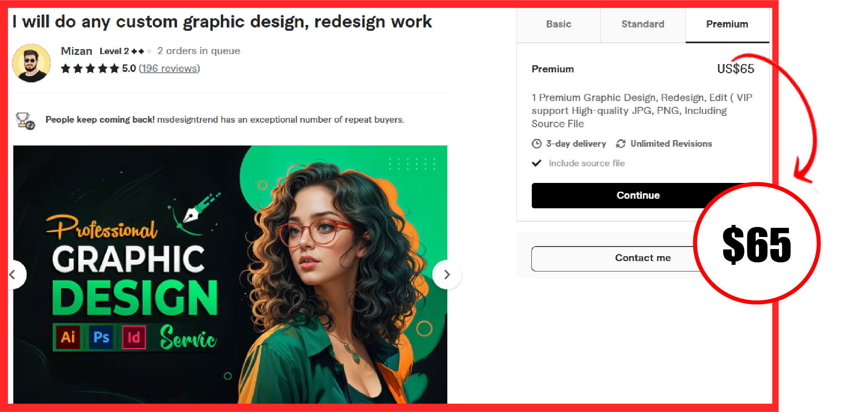This screenshot has width=868, height=412.
Task: Click the Contact me button
Action: (x=642, y=258)
